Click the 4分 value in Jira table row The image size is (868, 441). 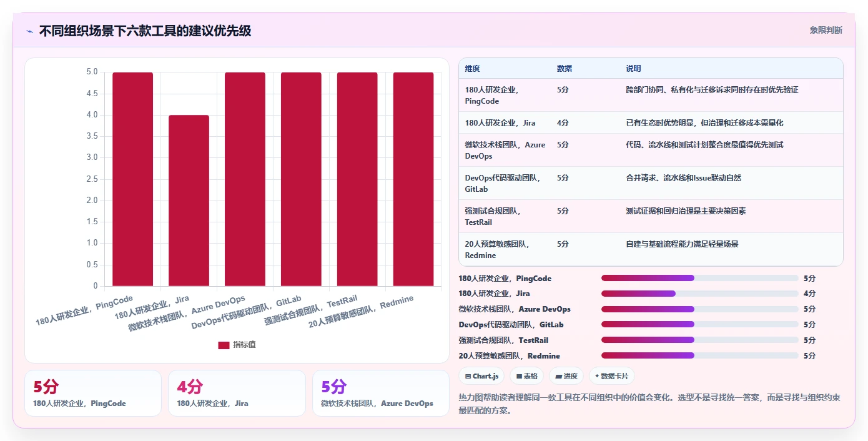point(563,123)
